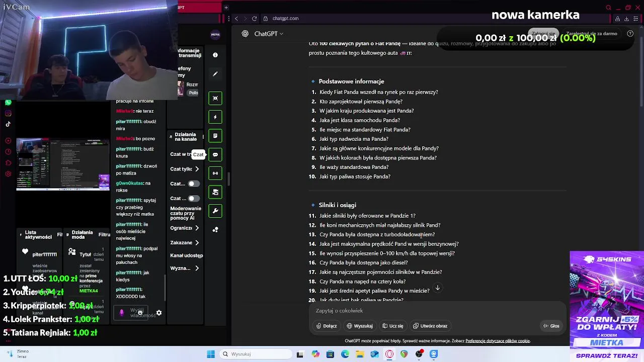Open the face-scan camera icon panel
Screen dimensions: 644x362
pyautogui.click(x=215, y=98)
